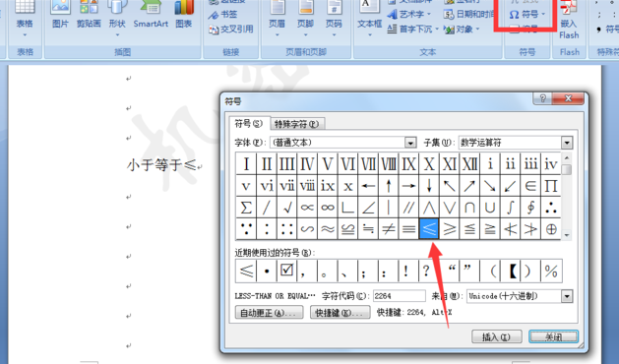Open the 首字下沉 drop cap menu
Viewport: 619px width, 364px height.
pos(413,30)
